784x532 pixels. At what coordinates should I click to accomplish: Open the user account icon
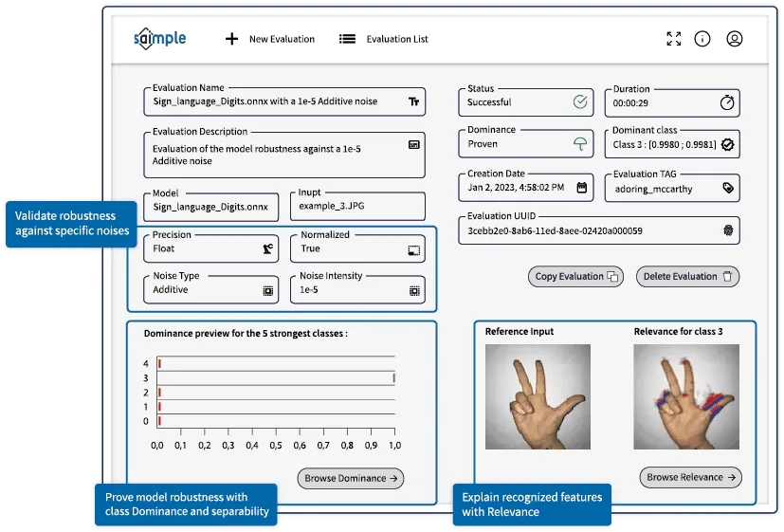click(x=734, y=39)
